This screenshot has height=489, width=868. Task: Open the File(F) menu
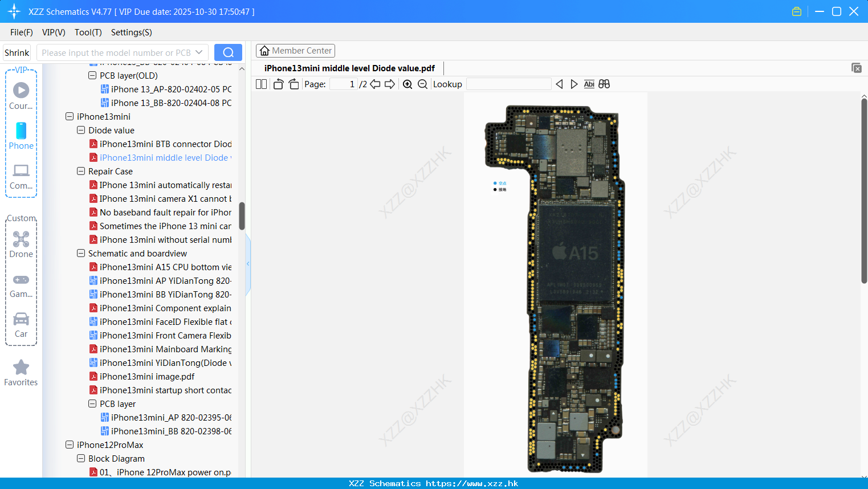(22, 32)
